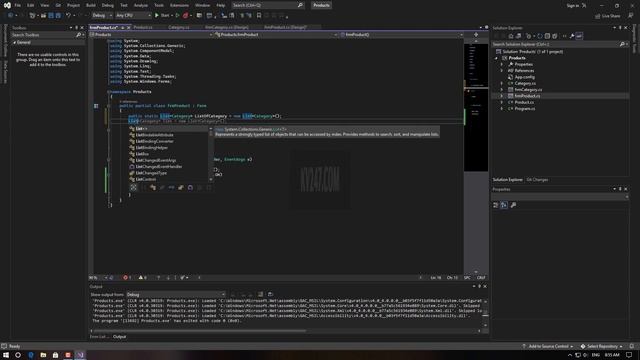Image resolution: width=640 pixels, height=360 pixels.
Task: Collapse the Products project node
Action: [x=497, y=58]
